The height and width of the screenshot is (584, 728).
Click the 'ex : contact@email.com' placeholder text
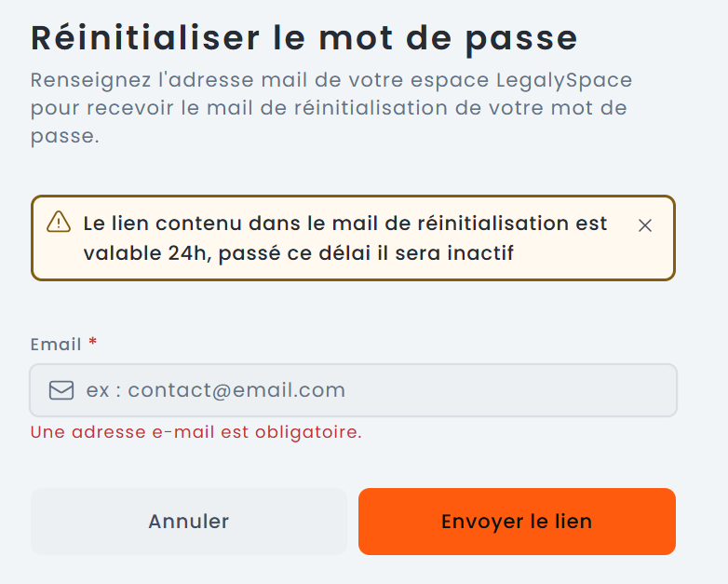(216, 390)
